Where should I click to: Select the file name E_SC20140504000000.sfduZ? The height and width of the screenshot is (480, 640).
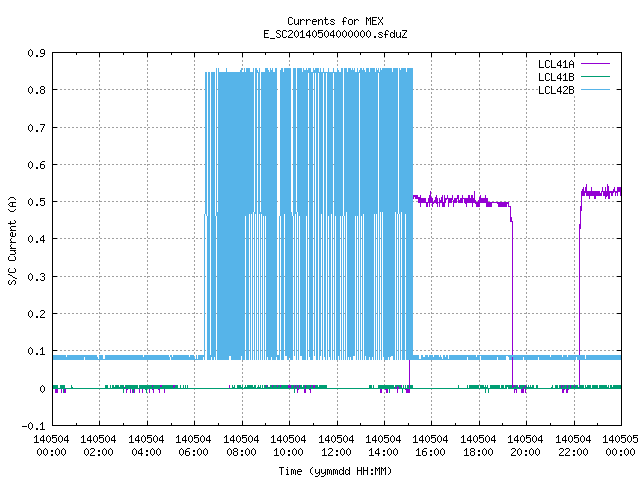coord(335,34)
